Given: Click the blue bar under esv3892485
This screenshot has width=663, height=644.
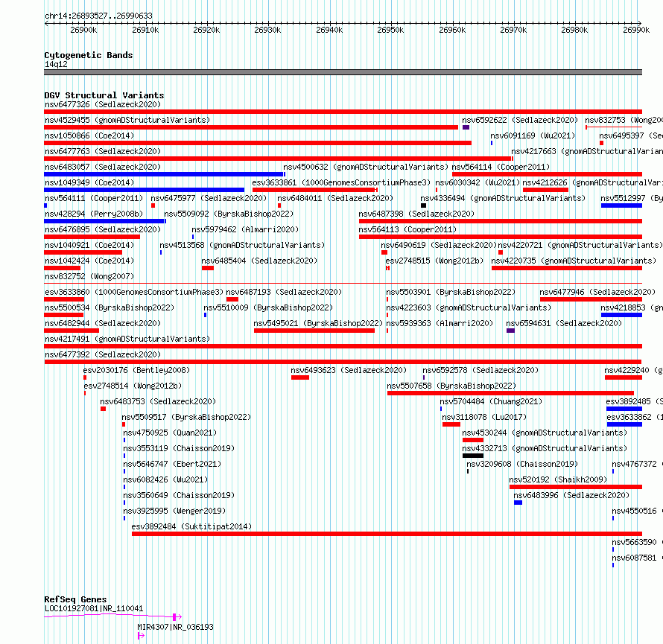Looking at the screenshot, I should click(624, 409).
